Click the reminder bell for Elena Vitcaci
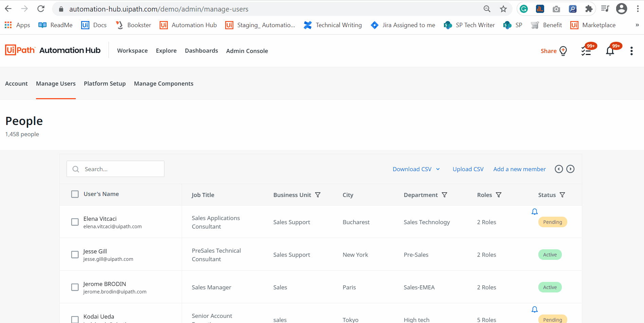This screenshot has width=644, height=323. coord(535,212)
